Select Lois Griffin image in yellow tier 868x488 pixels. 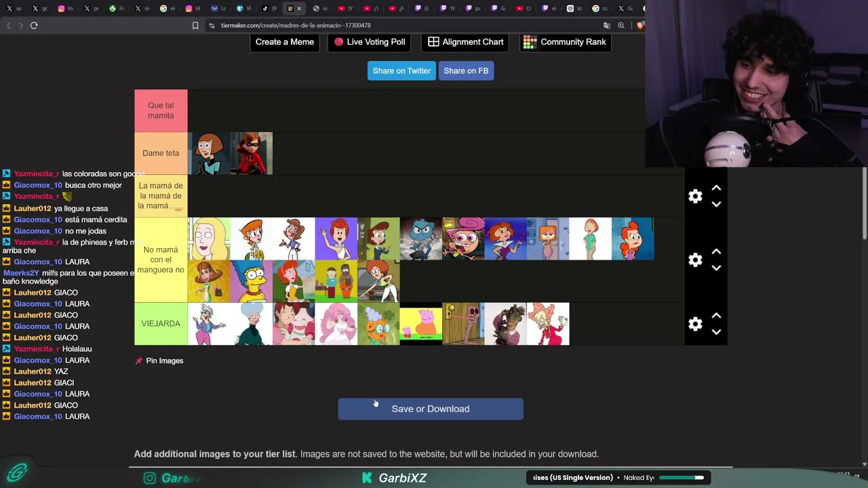pyautogui.click(x=591, y=239)
